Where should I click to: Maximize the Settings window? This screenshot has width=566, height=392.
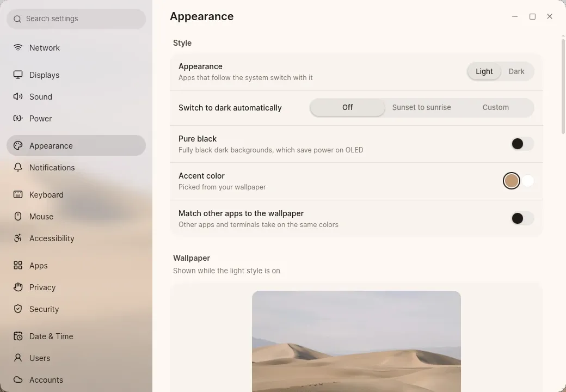coord(532,16)
